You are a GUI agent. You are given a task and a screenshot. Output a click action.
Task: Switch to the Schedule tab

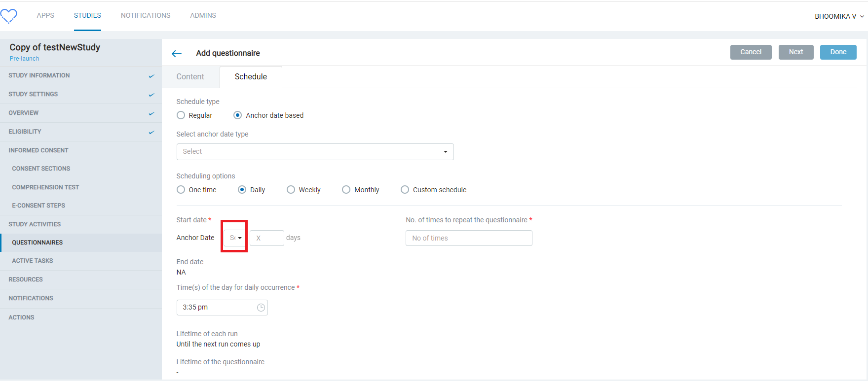coord(251,77)
